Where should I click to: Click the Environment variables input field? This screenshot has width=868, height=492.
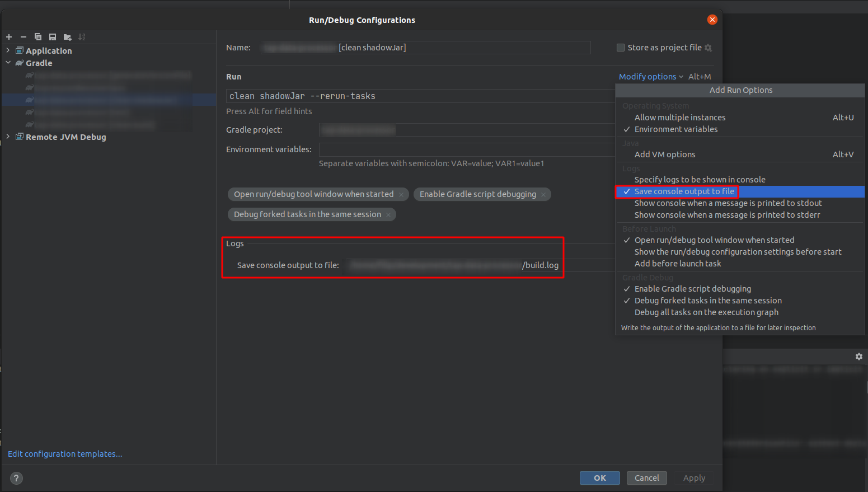pyautogui.click(x=467, y=149)
